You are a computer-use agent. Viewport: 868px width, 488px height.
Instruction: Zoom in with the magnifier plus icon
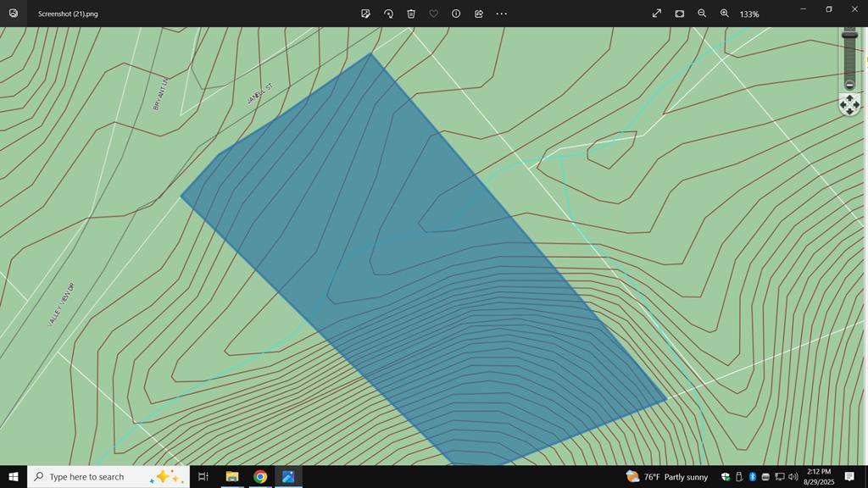725,14
